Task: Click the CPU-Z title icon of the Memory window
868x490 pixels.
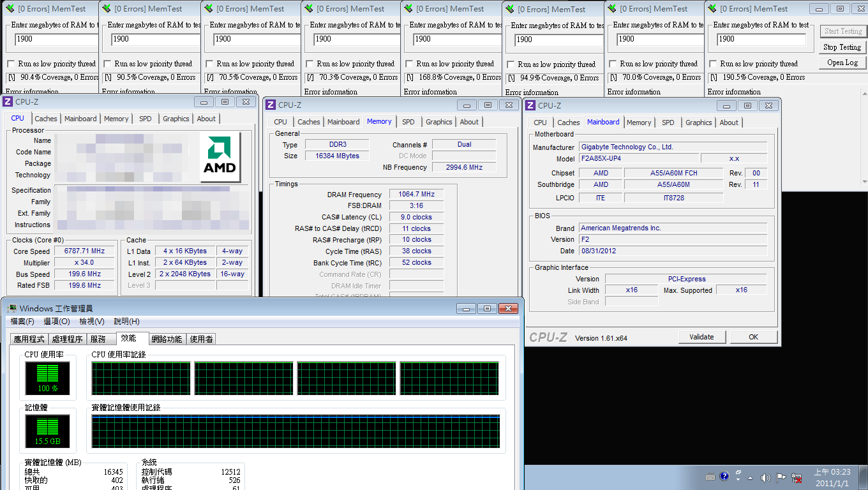Action: click(271, 105)
